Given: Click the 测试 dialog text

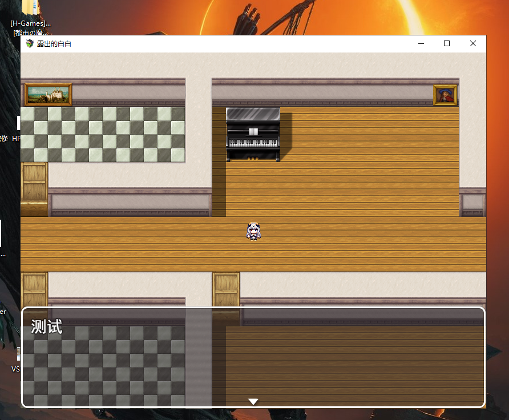Looking at the screenshot, I should (x=46, y=326).
